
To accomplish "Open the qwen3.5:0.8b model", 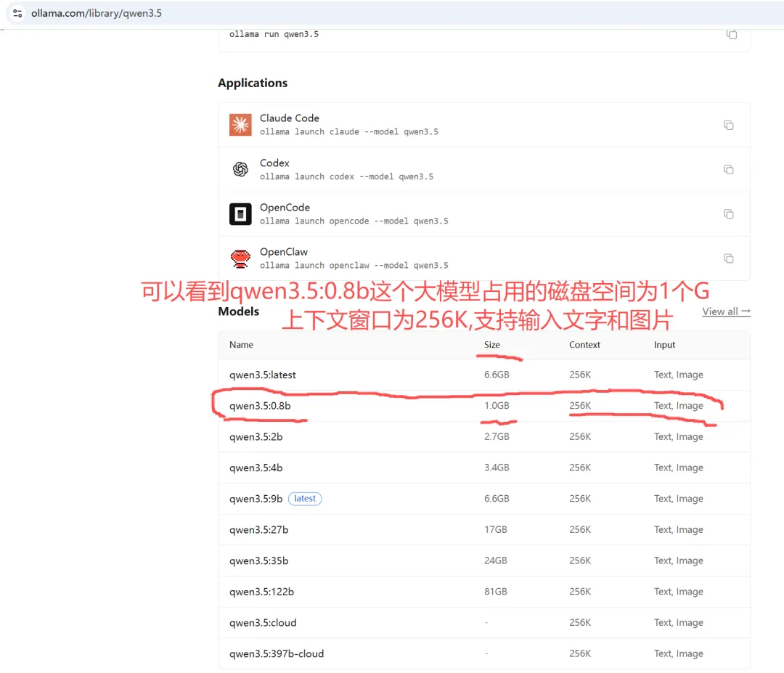I will click(260, 406).
